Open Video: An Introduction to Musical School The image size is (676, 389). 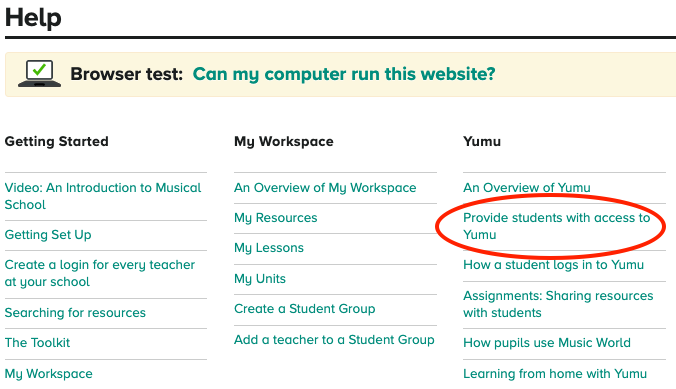(x=103, y=196)
